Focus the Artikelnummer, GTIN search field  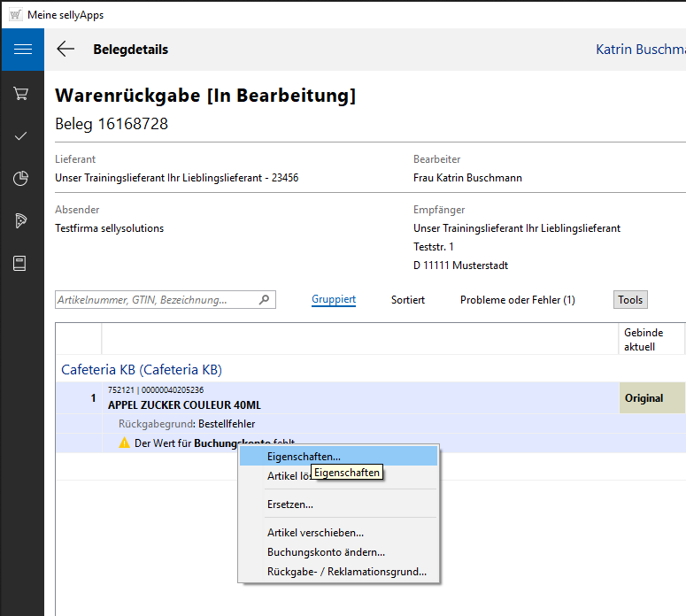coord(155,300)
